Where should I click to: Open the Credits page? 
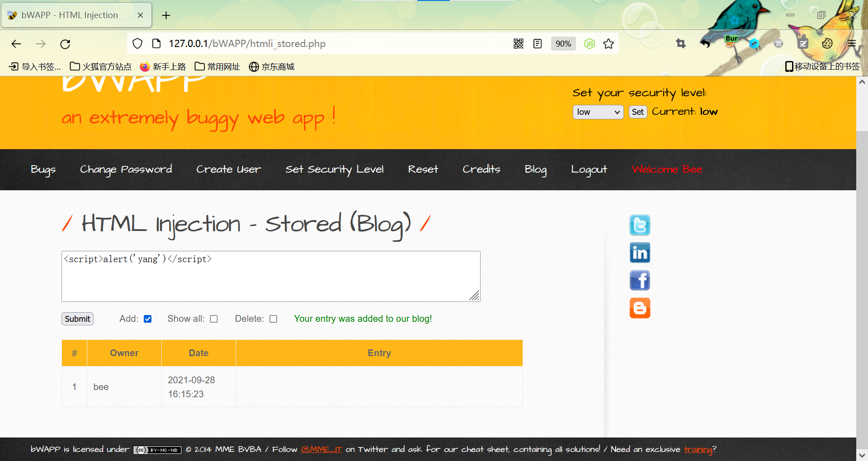[481, 169]
